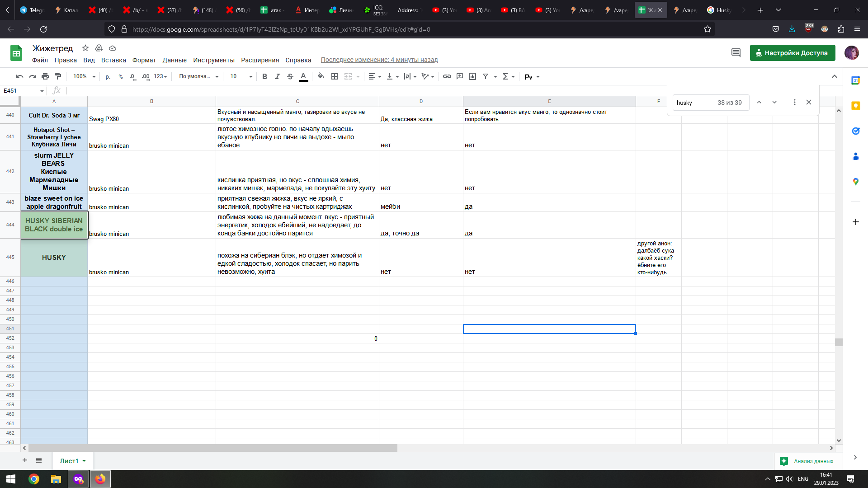This screenshot has width=868, height=488.
Task: Open the Данные menu
Action: 174,60
